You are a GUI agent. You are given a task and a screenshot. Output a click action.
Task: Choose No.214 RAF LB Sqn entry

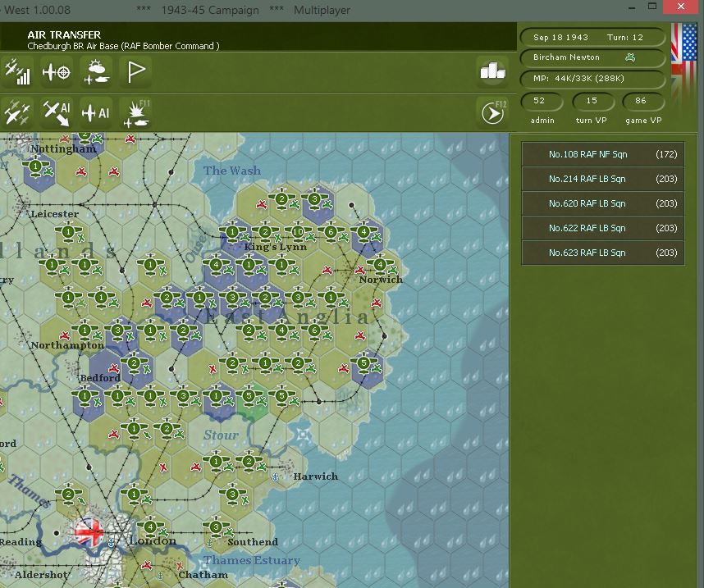tap(602, 179)
